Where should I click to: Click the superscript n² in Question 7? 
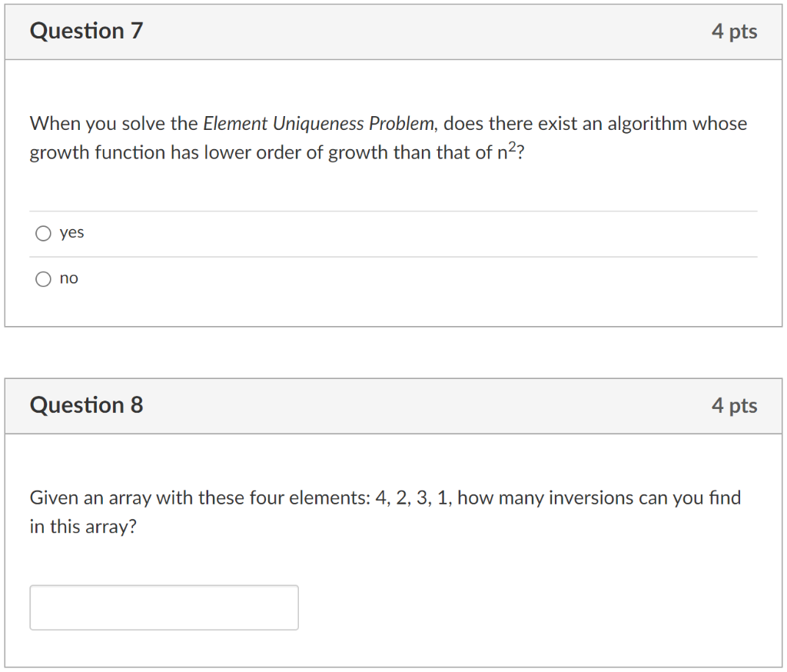coord(505,149)
